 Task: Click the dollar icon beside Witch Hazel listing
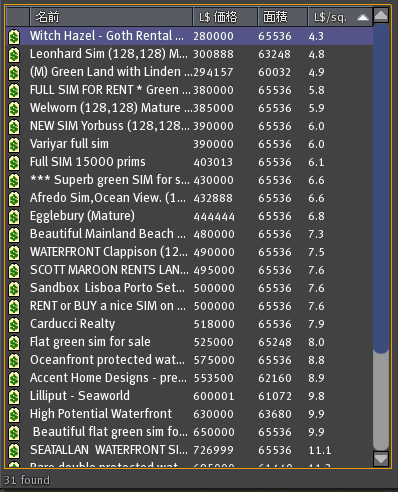coord(14,36)
